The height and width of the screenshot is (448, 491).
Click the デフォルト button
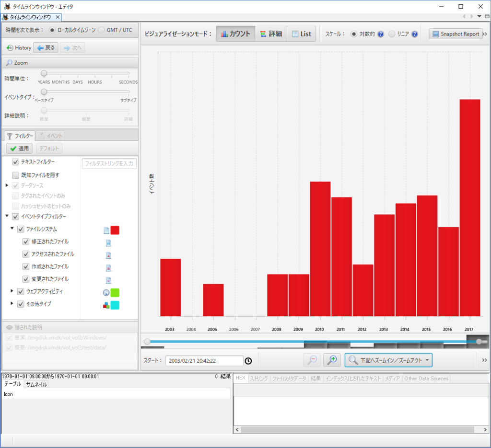click(x=49, y=148)
